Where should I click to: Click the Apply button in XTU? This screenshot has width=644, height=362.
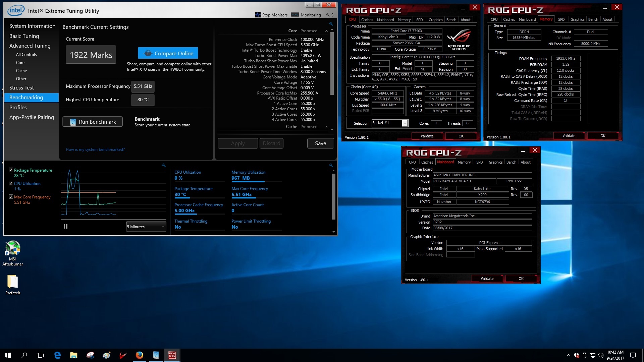(x=238, y=143)
